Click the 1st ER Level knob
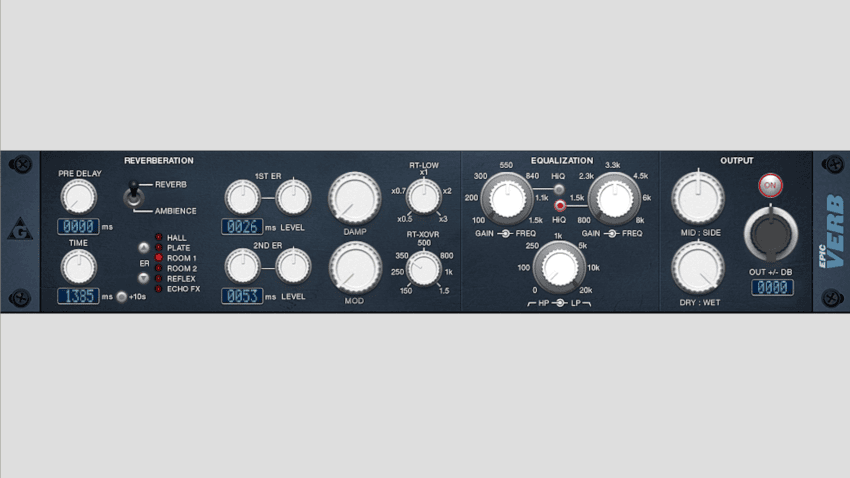 click(x=293, y=198)
